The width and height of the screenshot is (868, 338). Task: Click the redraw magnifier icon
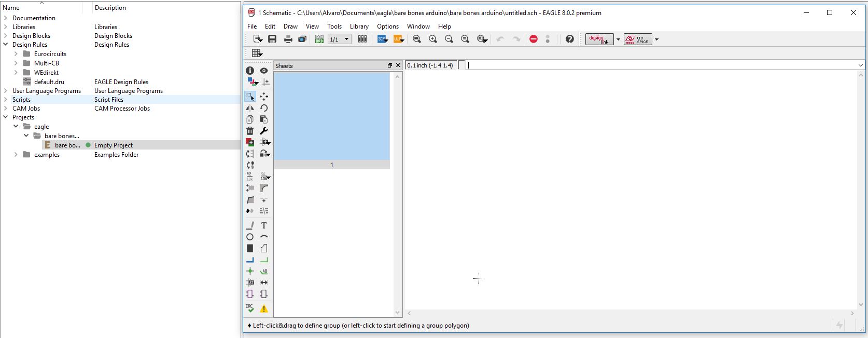tap(465, 39)
